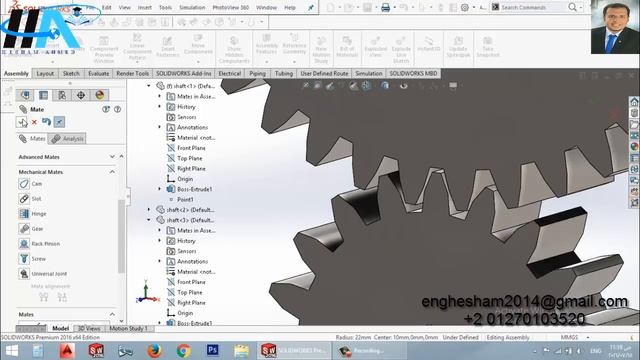Viewport: 640px width, 360px height.
Task: Launch Firefox from the taskbar
Action: click(154, 351)
